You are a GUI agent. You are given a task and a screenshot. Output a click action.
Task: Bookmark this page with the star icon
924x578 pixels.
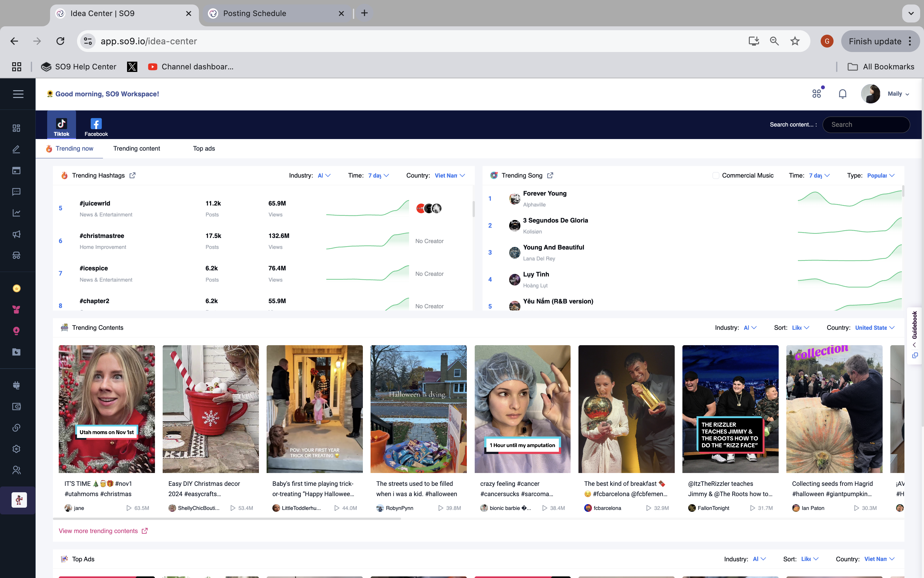pos(795,41)
